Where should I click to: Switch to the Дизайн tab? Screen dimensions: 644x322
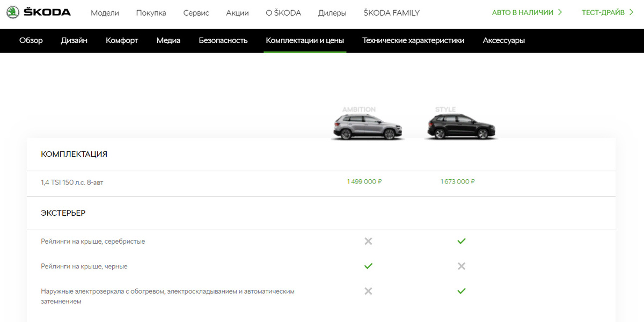[74, 40]
